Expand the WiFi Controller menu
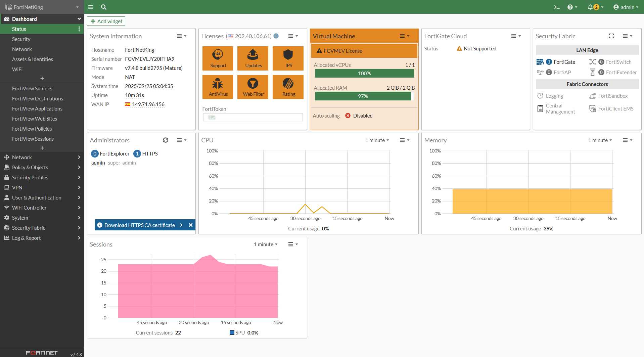 click(x=42, y=208)
